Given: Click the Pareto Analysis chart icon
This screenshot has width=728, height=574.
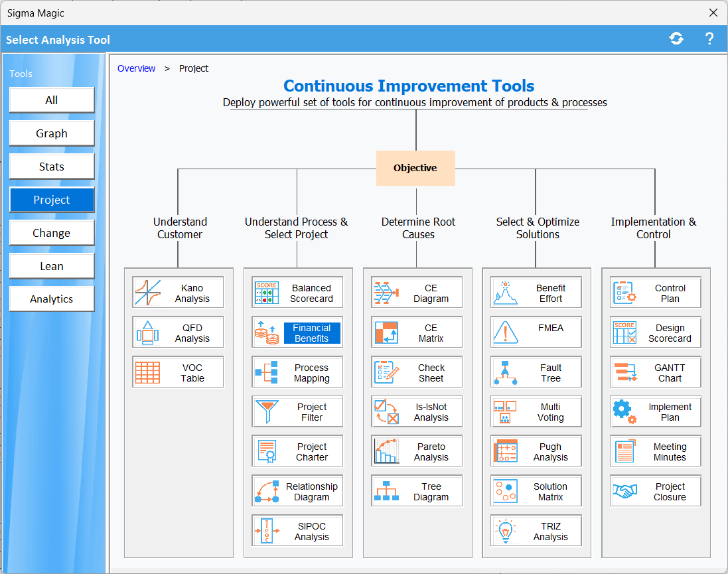Looking at the screenshot, I should coord(386,452).
